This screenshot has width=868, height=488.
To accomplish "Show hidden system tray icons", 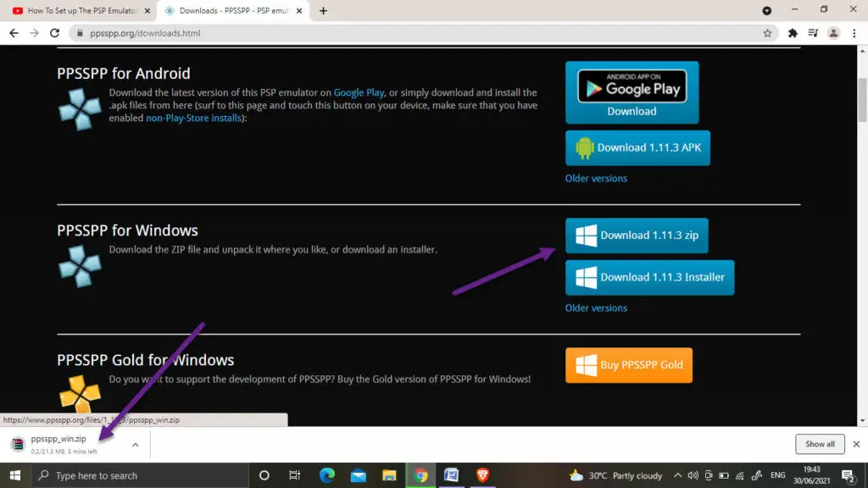I will (x=677, y=475).
